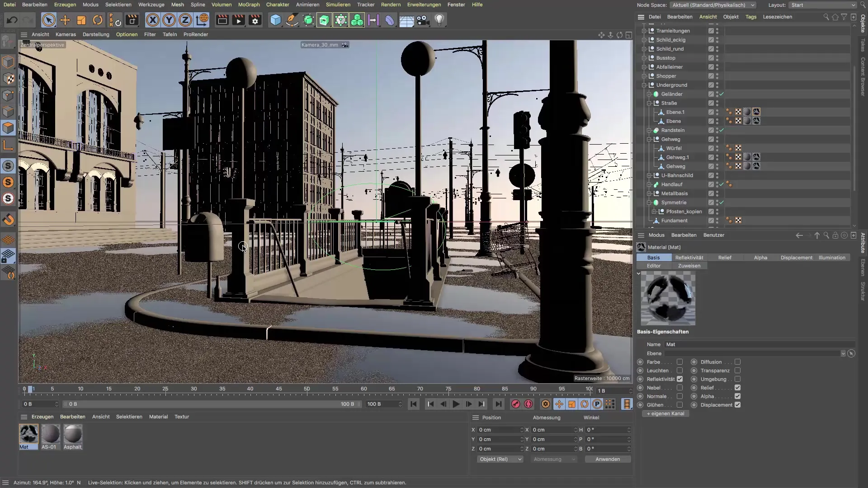Screen dimensions: 868x488
Task: Click the Undo arrow icon
Action: pos(12,20)
